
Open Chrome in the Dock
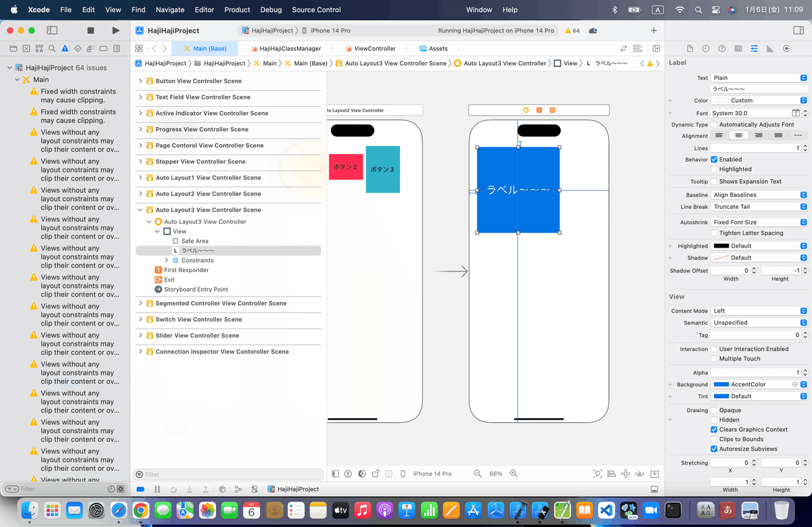141,510
